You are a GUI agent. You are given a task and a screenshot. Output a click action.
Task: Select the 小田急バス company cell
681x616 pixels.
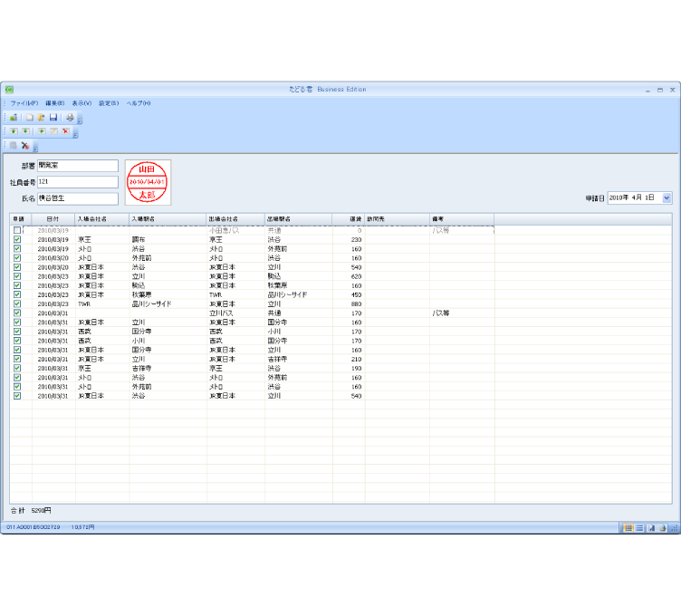coord(235,230)
